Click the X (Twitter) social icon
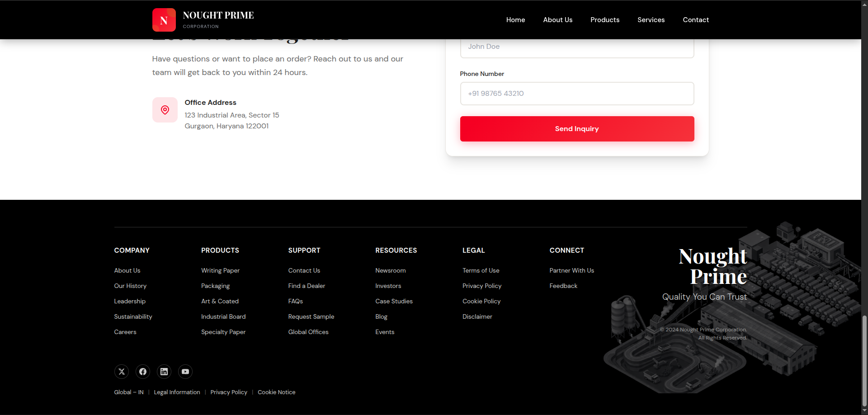Screen dimensions: 868x415 pyautogui.click(x=122, y=372)
